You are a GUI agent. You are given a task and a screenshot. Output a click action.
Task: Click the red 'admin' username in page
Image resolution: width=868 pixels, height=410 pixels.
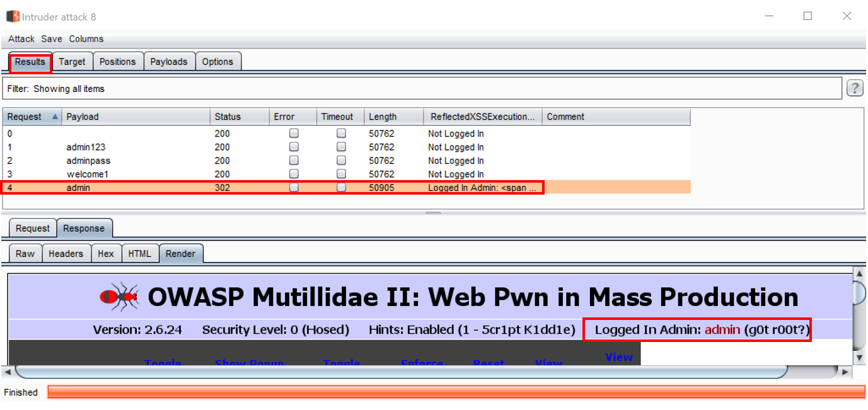[722, 329]
